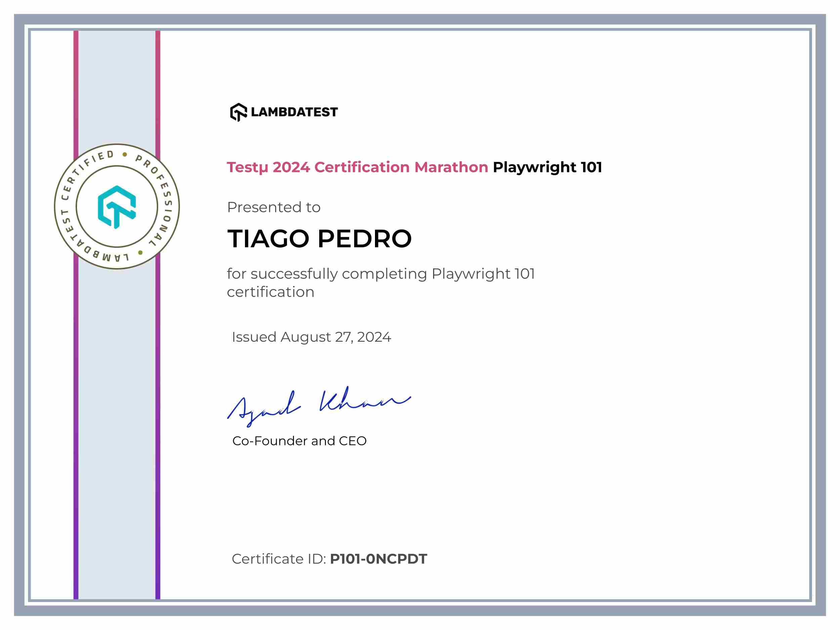
Task: Click the olive dot near LAMBDATEST in badge
Action: coord(140,253)
